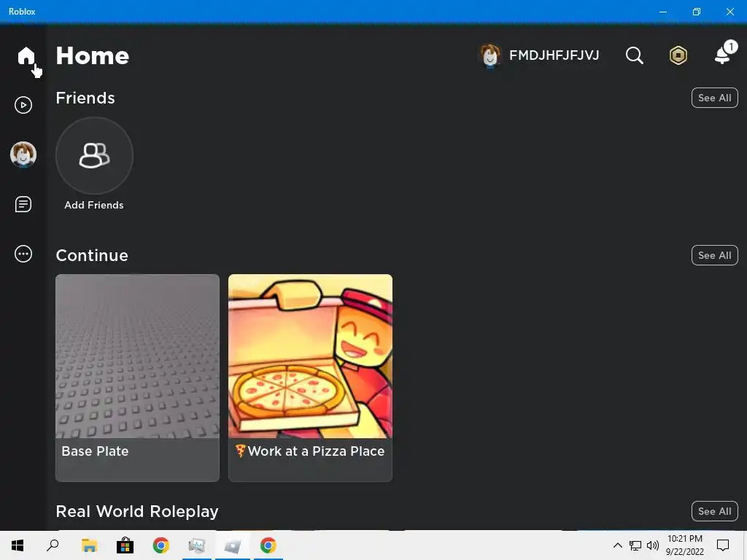Open Microsoft Store from the taskbar
Image resolution: width=747 pixels, height=560 pixels.
click(x=125, y=545)
